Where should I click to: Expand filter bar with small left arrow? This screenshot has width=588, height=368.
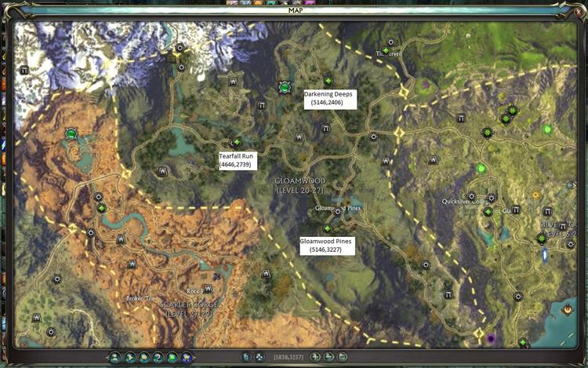tap(107, 358)
